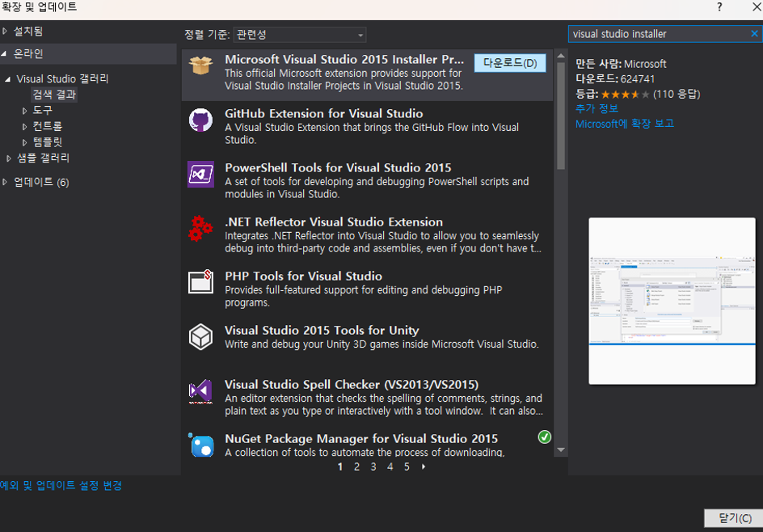Click the 다운로드(D) button
The width and height of the screenshot is (763, 532).
click(510, 63)
